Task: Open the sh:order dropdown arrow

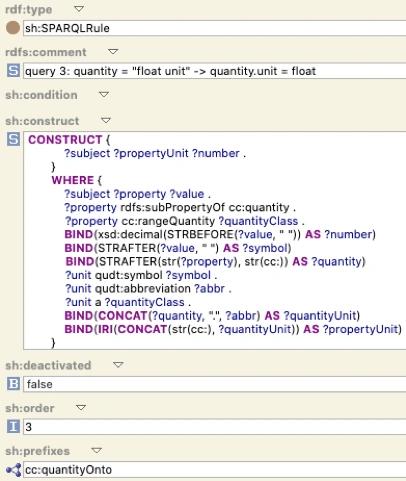Action: pyautogui.click(x=81, y=408)
